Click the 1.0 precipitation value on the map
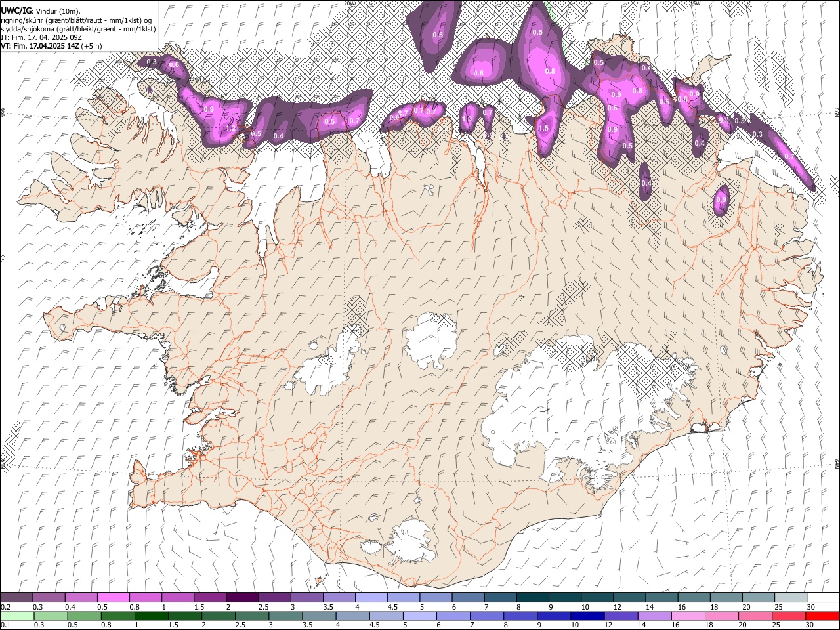This screenshot has height=630, width=840. [467, 119]
